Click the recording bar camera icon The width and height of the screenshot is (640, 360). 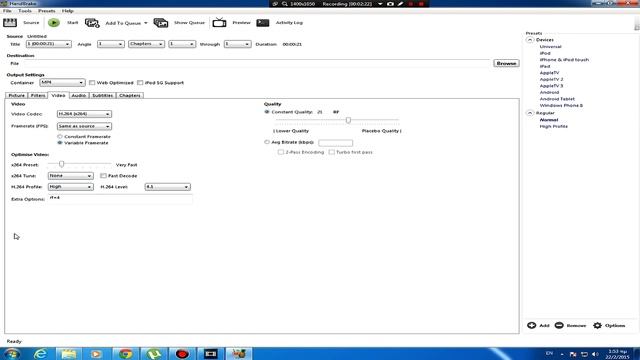click(390, 4)
